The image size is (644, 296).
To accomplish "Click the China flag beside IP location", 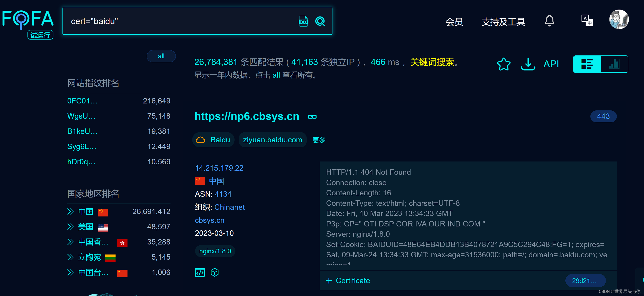I will [x=200, y=181].
